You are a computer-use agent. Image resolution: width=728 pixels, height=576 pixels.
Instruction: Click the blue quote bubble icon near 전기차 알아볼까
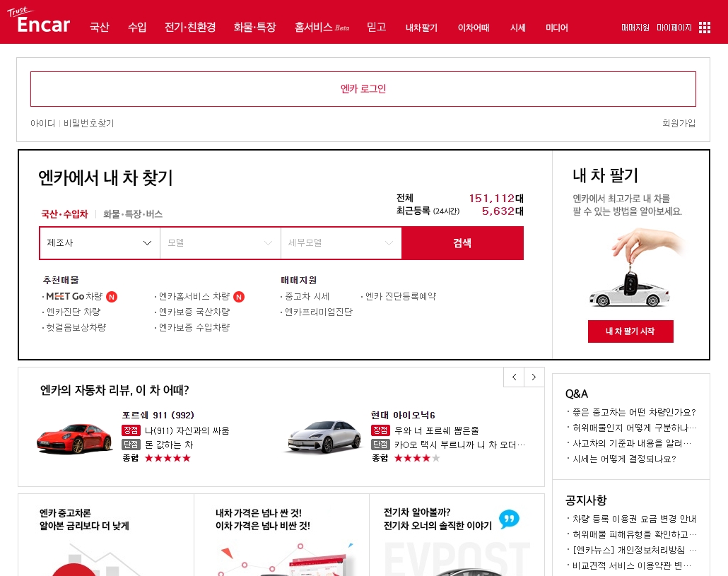(x=507, y=519)
